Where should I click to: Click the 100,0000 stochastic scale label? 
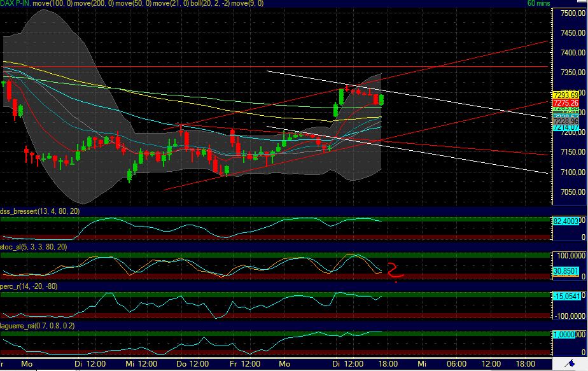point(571,255)
